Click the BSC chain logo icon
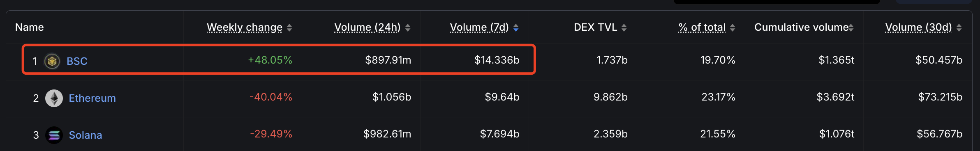 [x=52, y=61]
